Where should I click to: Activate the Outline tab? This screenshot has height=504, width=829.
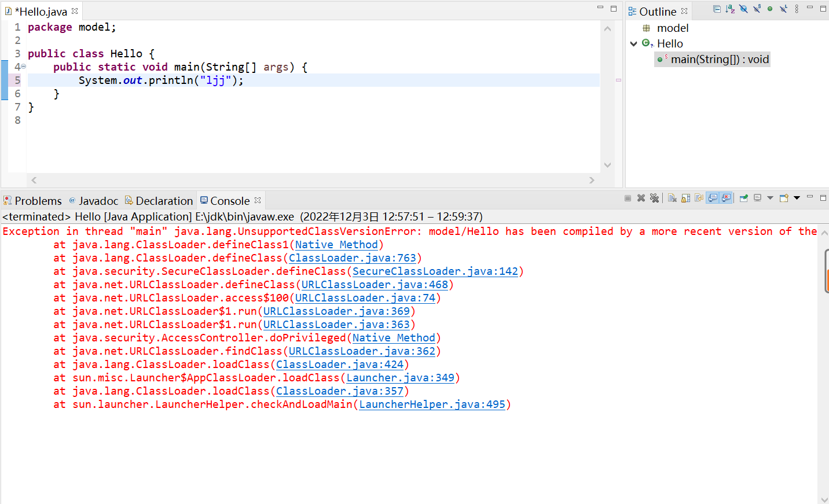pyautogui.click(x=658, y=11)
